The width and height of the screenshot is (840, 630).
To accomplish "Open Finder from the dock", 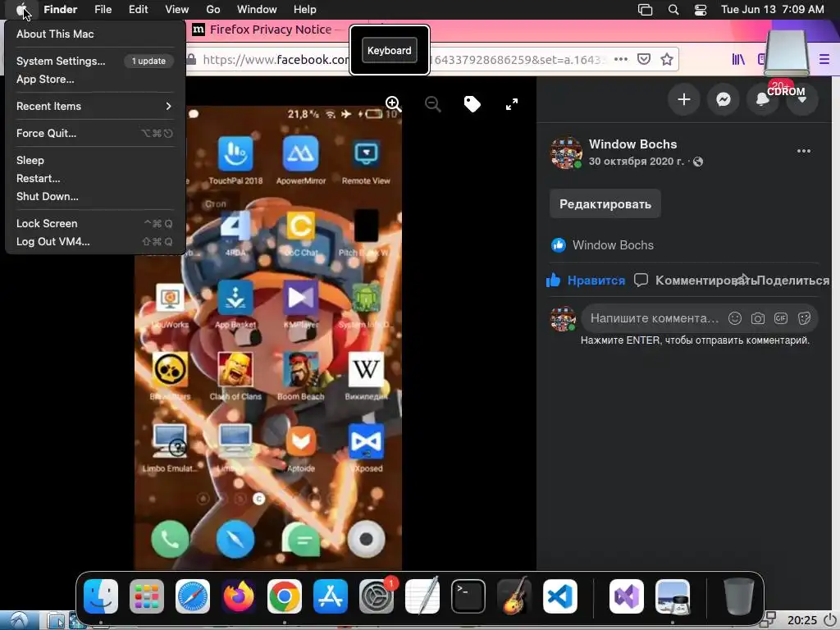I will click(101, 596).
